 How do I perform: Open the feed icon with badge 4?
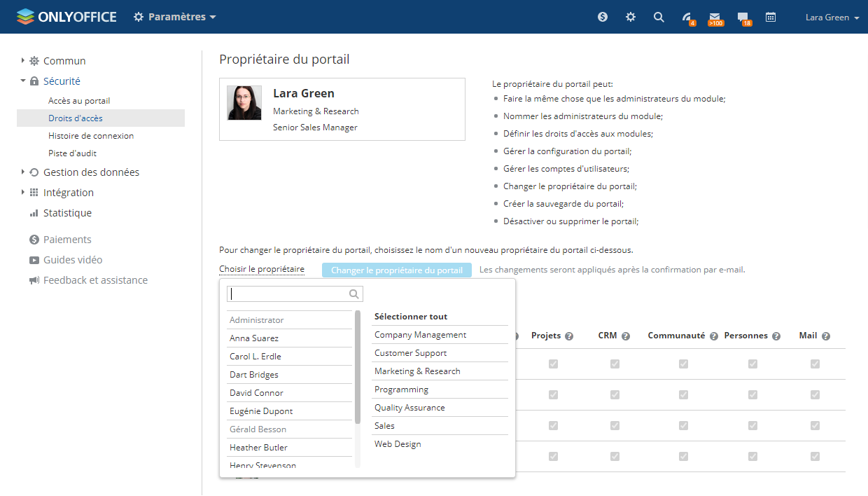point(687,18)
